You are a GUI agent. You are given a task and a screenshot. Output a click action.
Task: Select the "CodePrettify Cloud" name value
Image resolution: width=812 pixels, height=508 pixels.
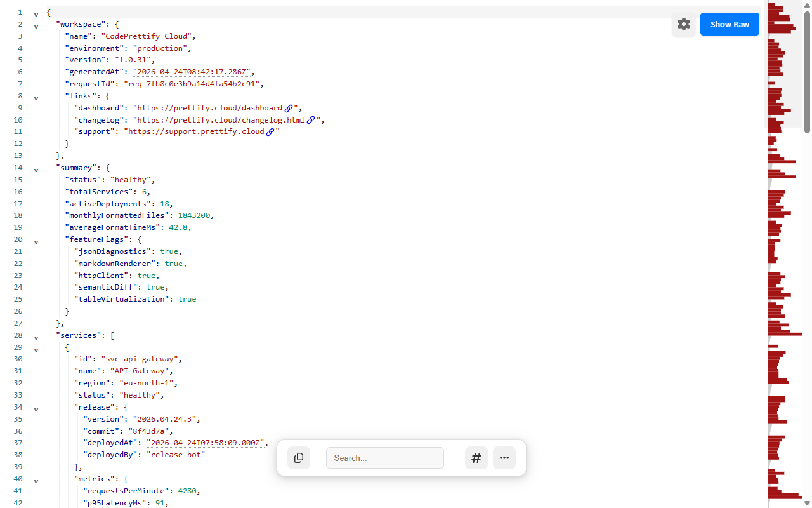pos(147,36)
